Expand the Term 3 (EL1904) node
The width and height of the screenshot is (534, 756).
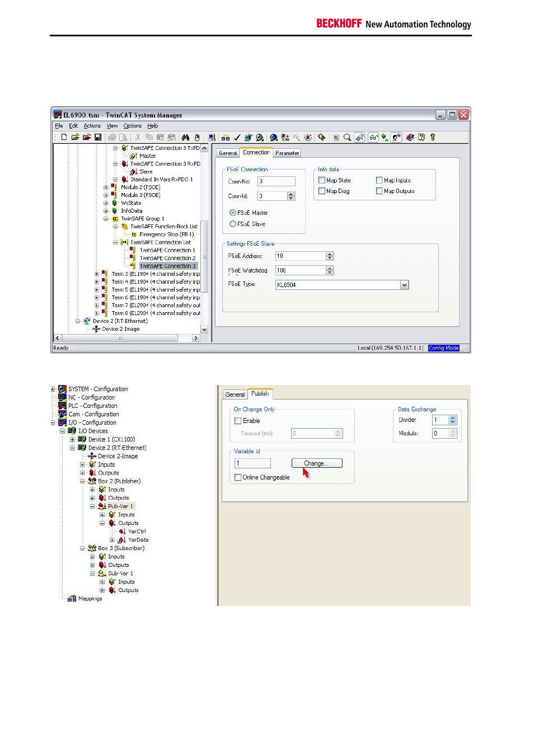[97, 274]
